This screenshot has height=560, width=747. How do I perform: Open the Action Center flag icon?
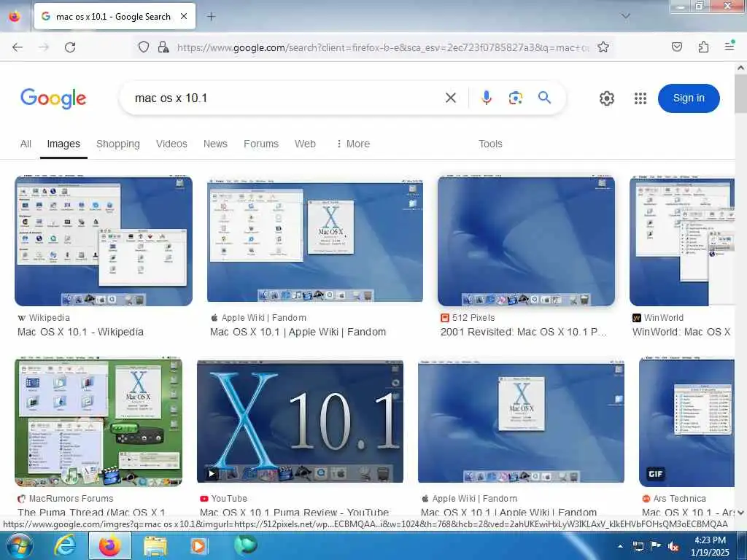coord(656,546)
